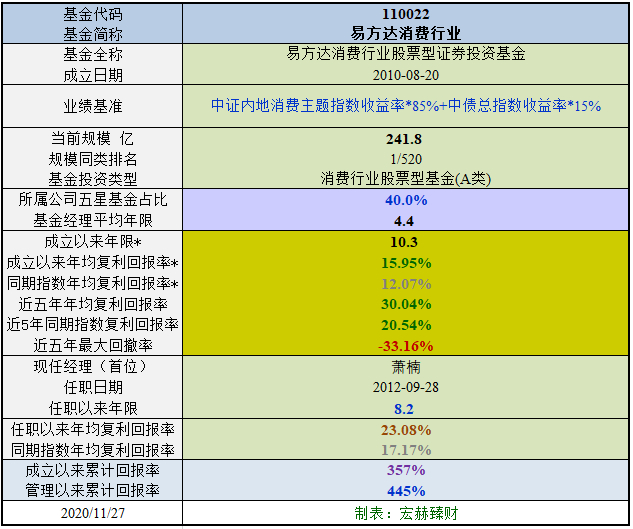Viewport: 633px width, 529px height.
Task: Click the label 基金简称
Action: tap(93, 34)
